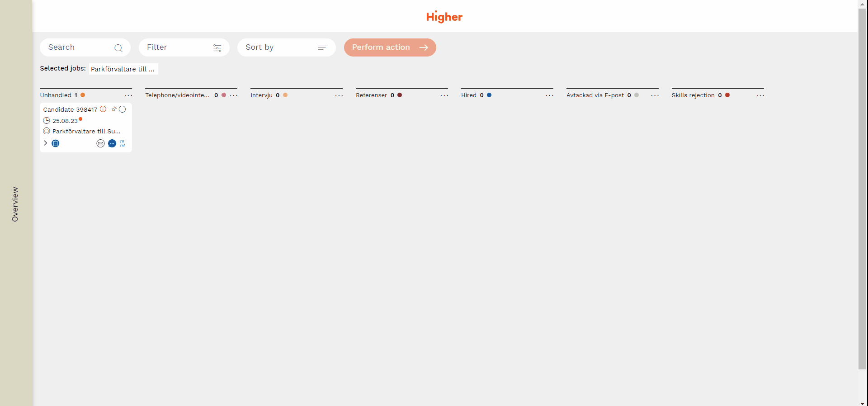Click the envelope email icon on candidate card

pos(100,143)
